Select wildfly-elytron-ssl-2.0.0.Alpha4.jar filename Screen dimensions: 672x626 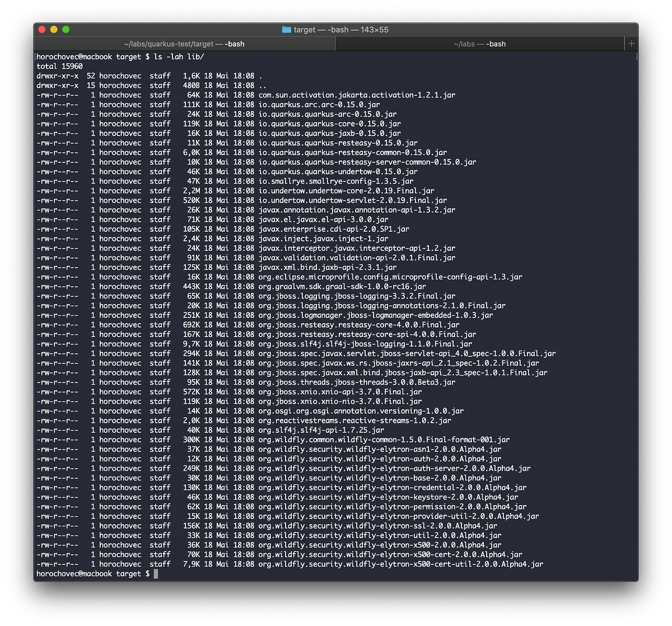[x=422, y=526]
